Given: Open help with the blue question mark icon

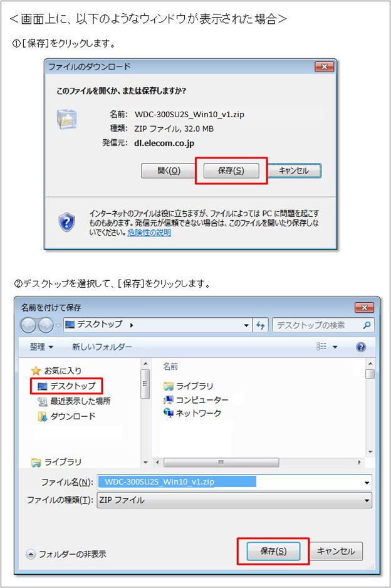Looking at the screenshot, I should click(x=361, y=347).
